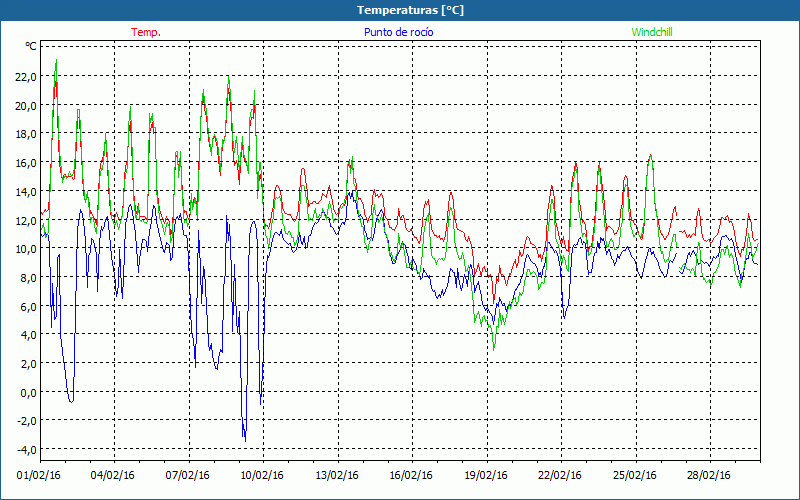The image size is (800, 500).
Task: Click the 14,0 y-axis value
Action: tap(26, 191)
